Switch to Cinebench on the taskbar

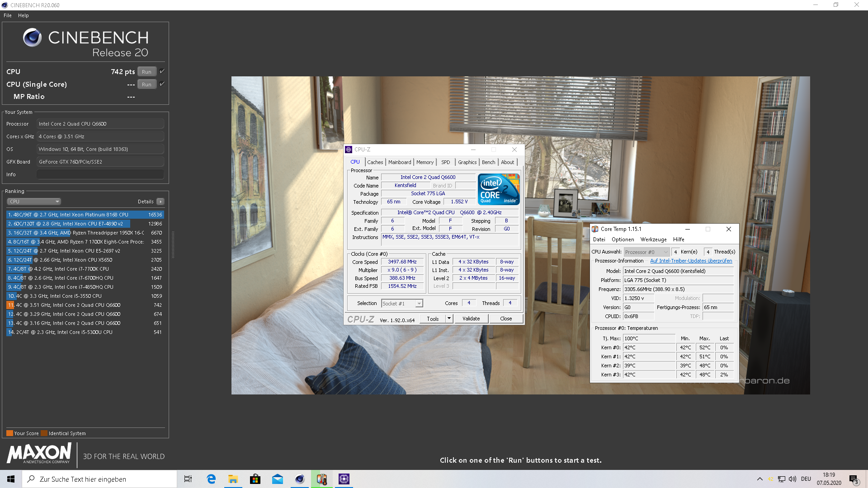[x=300, y=479]
